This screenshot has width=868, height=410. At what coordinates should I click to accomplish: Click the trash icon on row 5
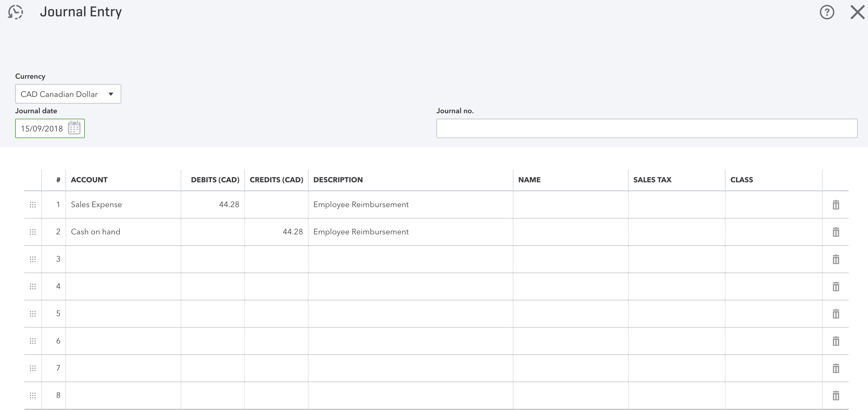click(x=836, y=314)
